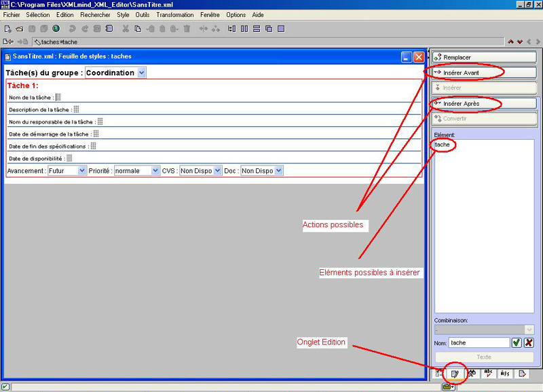Open the special characters tab icon
Image resolution: width=543 pixels, height=392 pixels.
coord(505,373)
